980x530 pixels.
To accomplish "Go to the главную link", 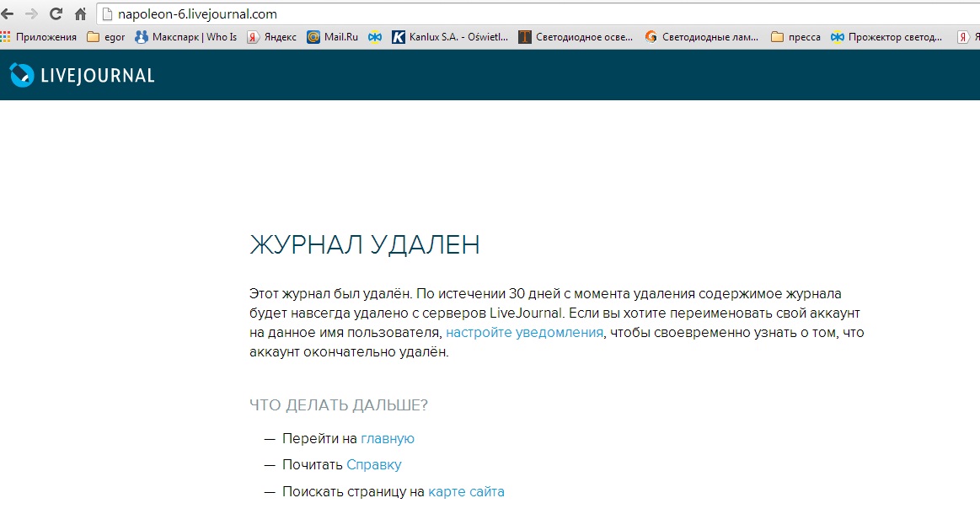I will [388, 439].
